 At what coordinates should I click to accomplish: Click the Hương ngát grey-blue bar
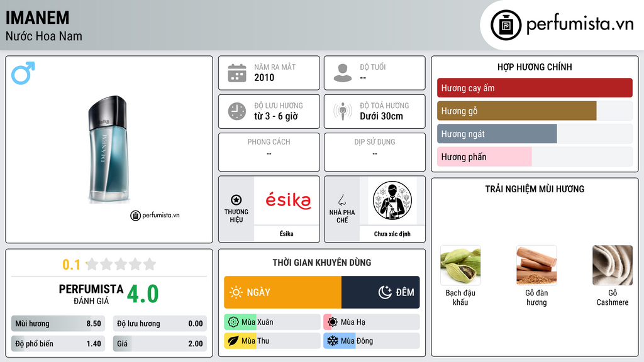coord(497,134)
